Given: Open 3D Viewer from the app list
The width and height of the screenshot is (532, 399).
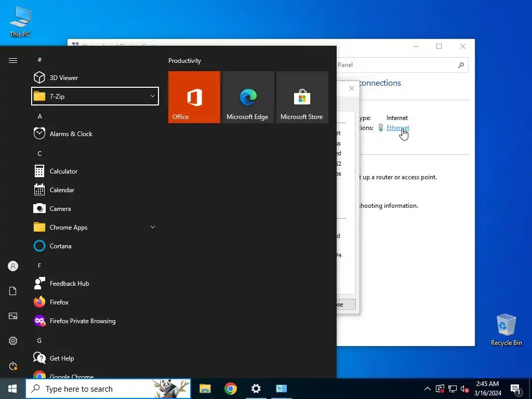Looking at the screenshot, I should [95, 78].
